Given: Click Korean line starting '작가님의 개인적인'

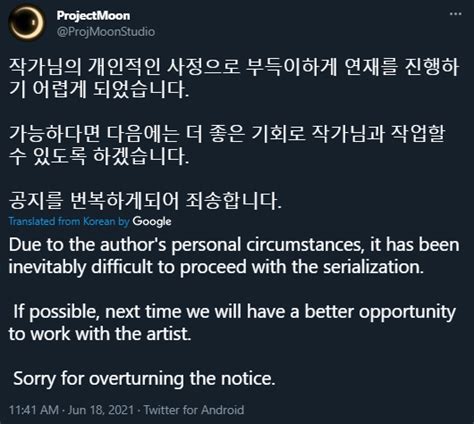Looking at the screenshot, I should (x=234, y=67).
